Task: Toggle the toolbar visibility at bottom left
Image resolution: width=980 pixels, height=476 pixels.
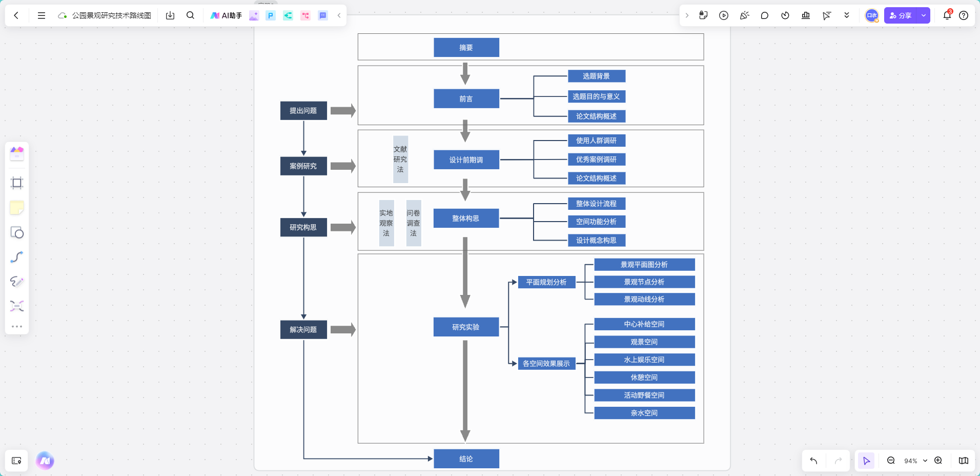Action: click(x=16, y=461)
